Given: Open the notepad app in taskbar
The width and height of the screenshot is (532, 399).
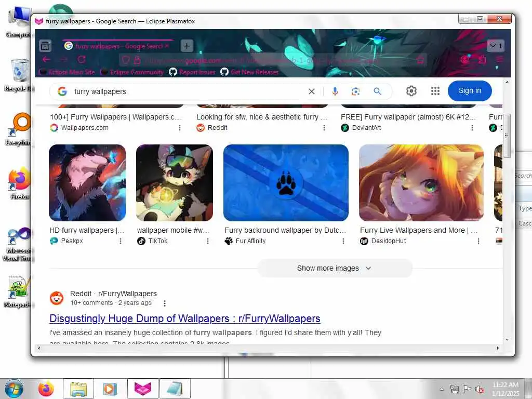Looking at the screenshot, I should pos(175,389).
